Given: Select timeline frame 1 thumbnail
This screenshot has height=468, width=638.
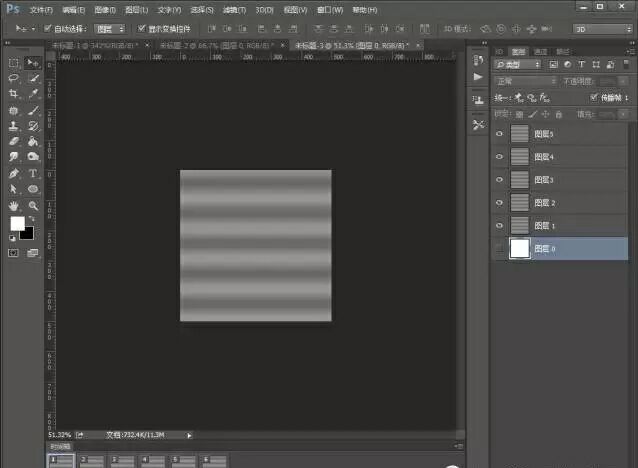Looking at the screenshot, I should (x=60, y=459).
